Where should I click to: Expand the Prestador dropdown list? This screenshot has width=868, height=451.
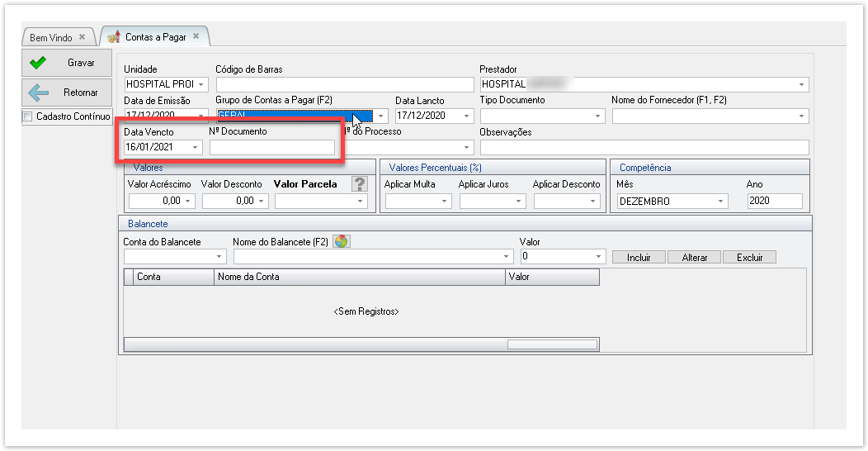tap(801, 84)
